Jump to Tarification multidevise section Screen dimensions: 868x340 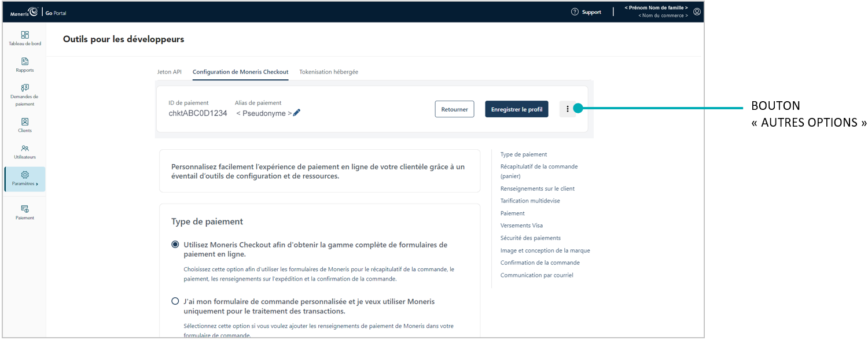530,201
